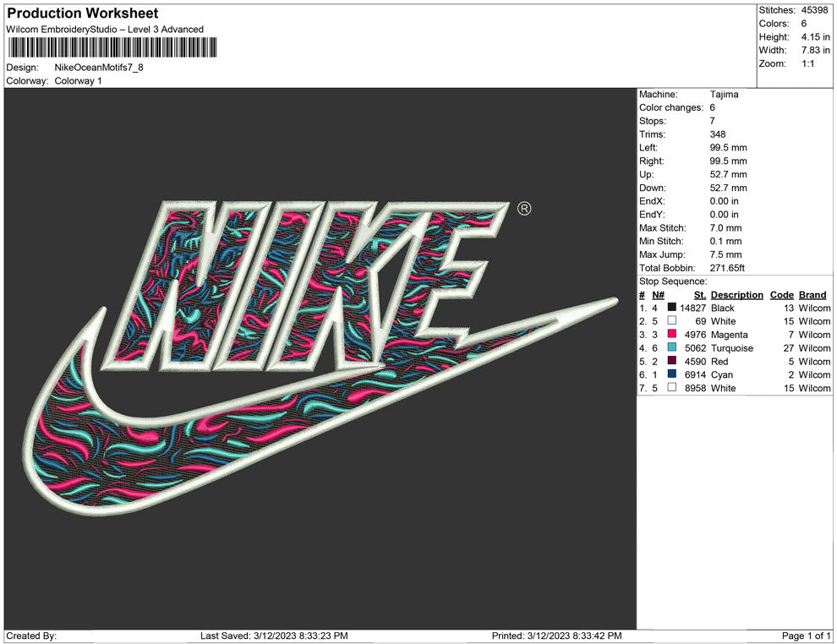Screen dimensions: 837x644
Task: Click the Black color swatch in stop sequence
Action: coord(672,308)
